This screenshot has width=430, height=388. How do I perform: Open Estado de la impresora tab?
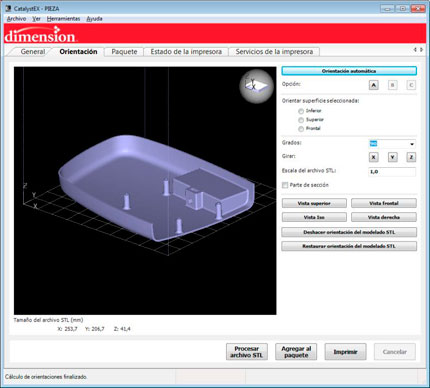coord(186,52)
